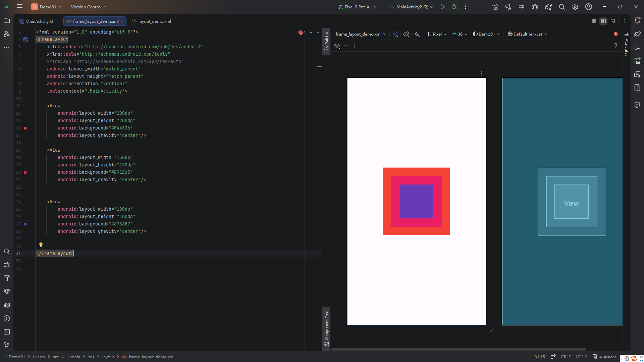This screenshot has height=362, width=644.
Task: Switch editor to Code-only view
Action: [x=594, y=21]
